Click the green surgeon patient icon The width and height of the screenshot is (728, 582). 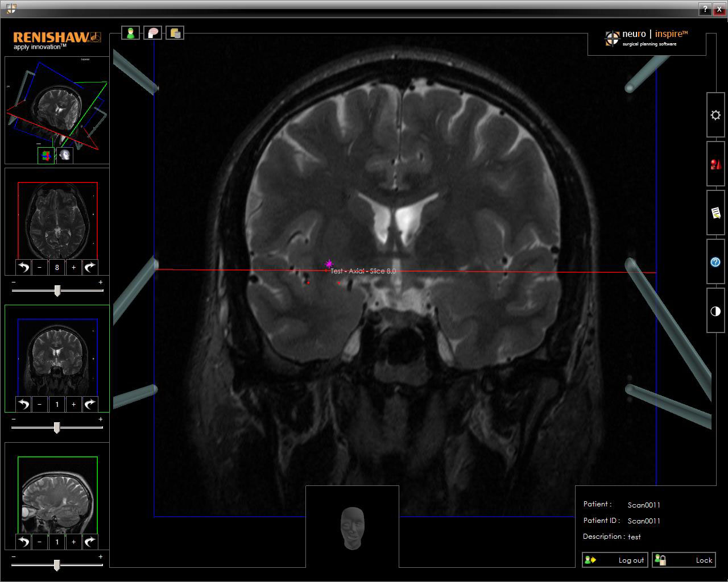tap(131, 33)
